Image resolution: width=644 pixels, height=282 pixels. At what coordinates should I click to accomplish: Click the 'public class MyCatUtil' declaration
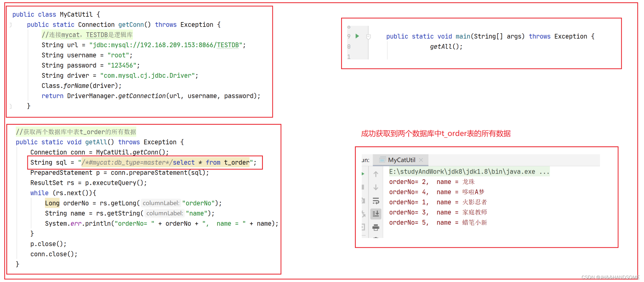pyautogui.click(x=56, y=15)
